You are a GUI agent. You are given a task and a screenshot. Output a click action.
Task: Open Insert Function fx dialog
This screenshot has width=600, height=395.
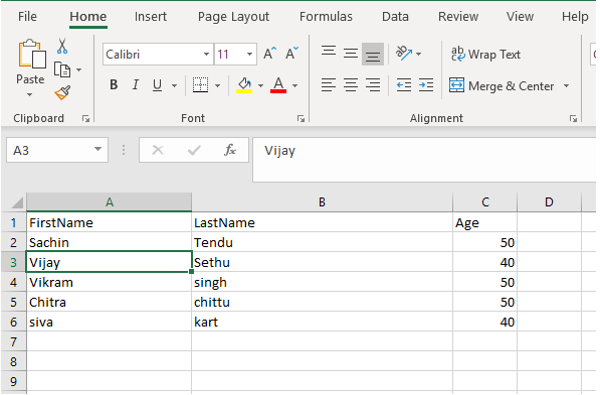(230, 150)
